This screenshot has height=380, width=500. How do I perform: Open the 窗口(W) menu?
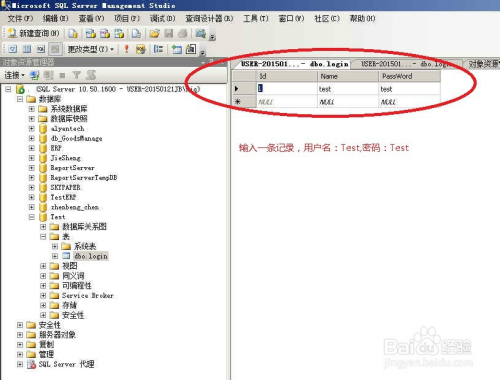tap(291, 18)
